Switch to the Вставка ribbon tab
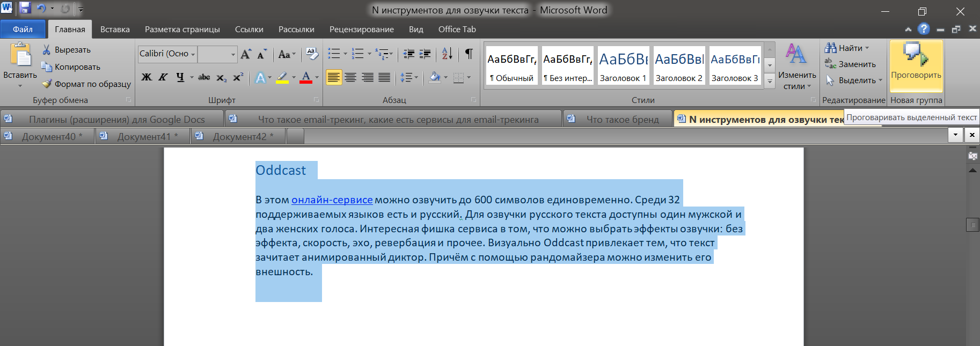Image resolution: width=980 pixels, height=346 pixels. 115,30
